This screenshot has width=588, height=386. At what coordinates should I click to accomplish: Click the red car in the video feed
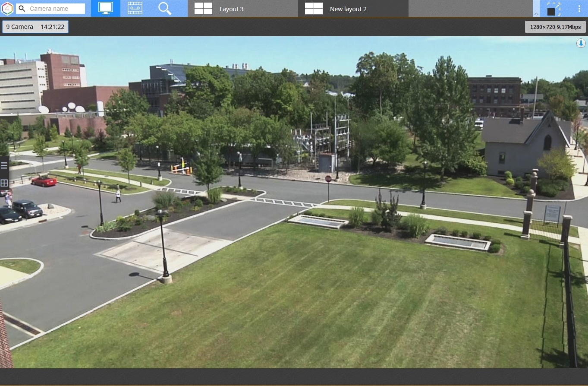click(x=44, y=181)
